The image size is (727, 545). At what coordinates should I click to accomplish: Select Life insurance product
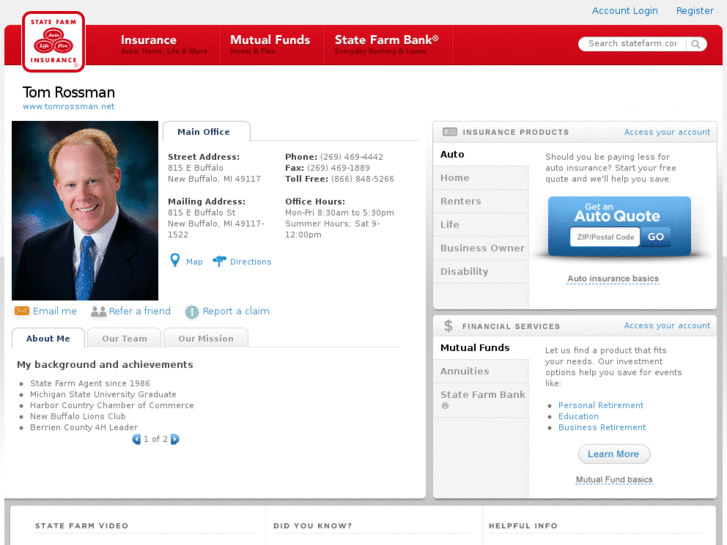(481, 224)
